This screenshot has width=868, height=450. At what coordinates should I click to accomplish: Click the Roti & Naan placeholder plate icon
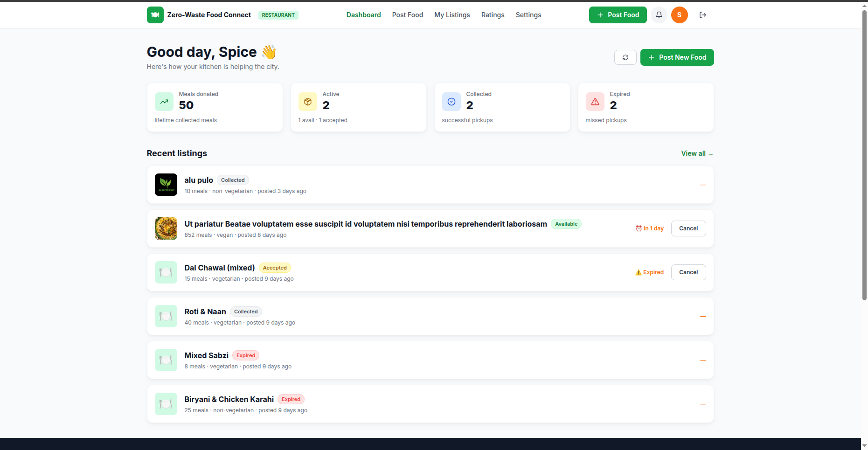pos(166,316)
